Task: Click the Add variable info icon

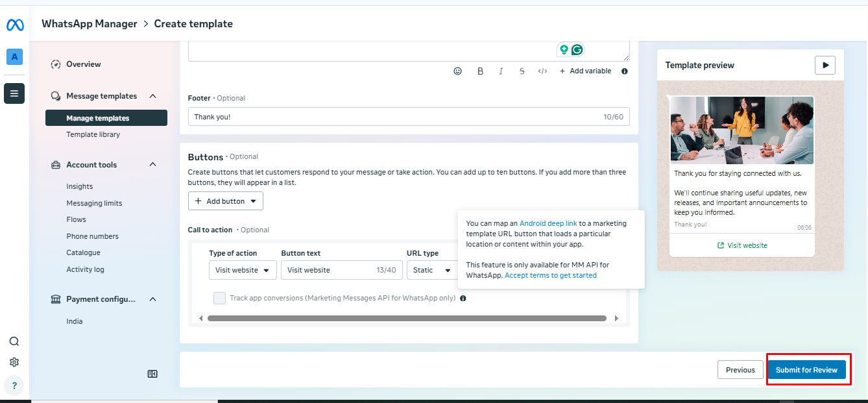Action: pos(625,71)
